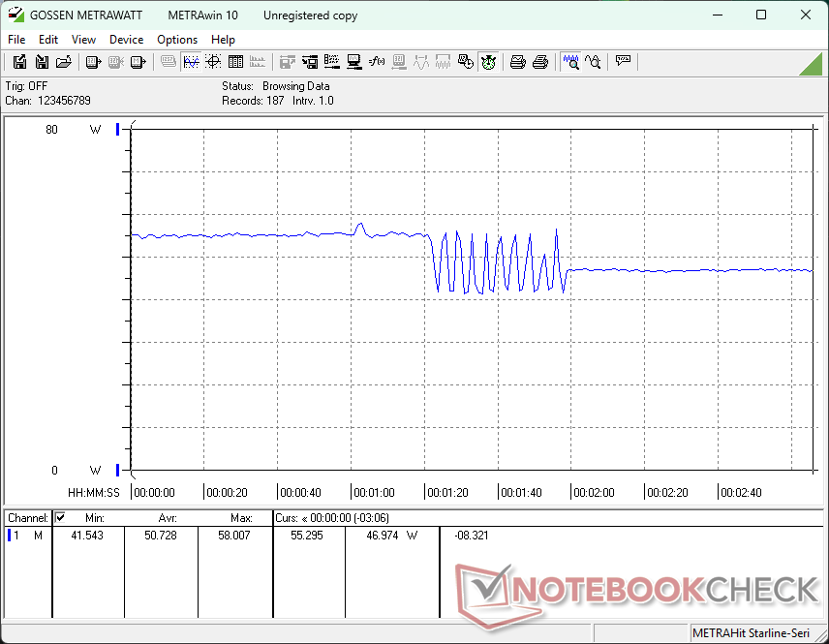Click the Records: 187 status text
This screenshot has height=644, width=829.
tap(253, 101)
